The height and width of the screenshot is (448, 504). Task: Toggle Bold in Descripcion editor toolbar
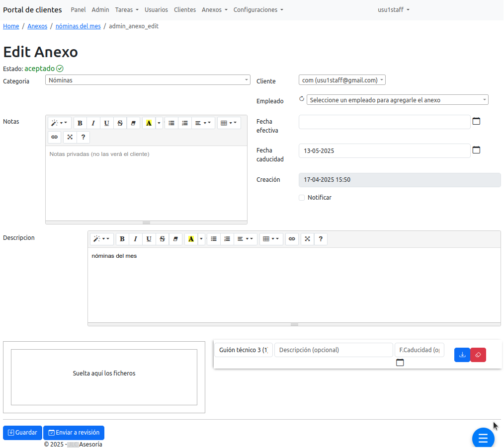[x=122, y=239]
